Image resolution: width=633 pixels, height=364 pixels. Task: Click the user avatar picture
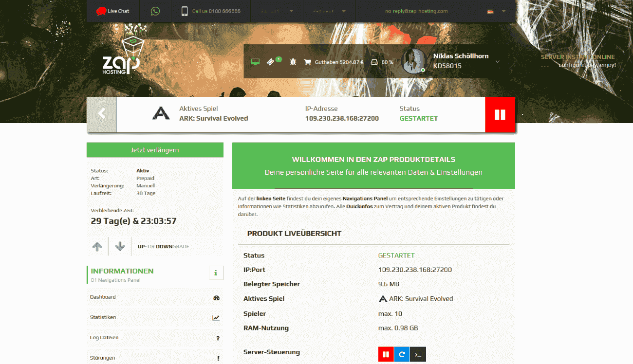[414, 61]
